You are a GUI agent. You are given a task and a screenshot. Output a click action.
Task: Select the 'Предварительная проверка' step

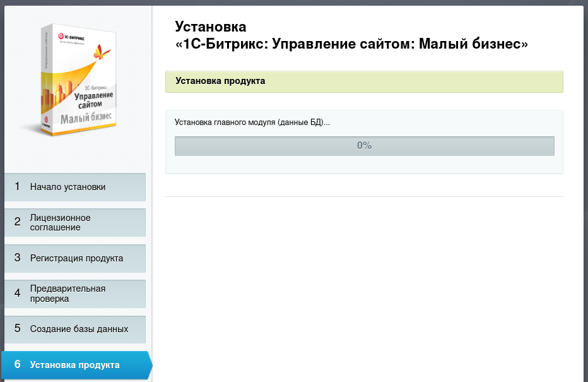[x=68, y=294]
